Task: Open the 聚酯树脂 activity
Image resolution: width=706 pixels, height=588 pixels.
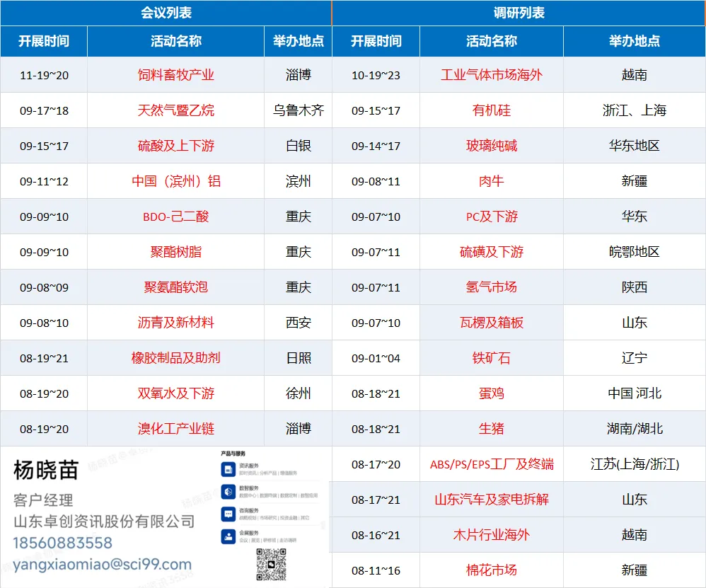Action: coord(175,252)
